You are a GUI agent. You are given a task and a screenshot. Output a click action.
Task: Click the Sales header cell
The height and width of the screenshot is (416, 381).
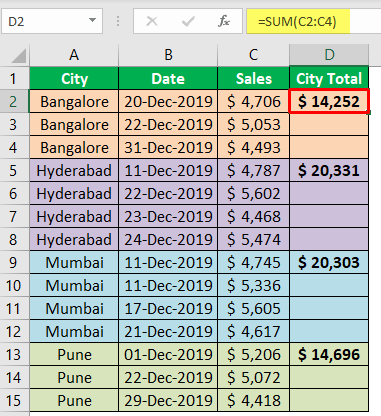pyautogui.click(x=253, y=79)
